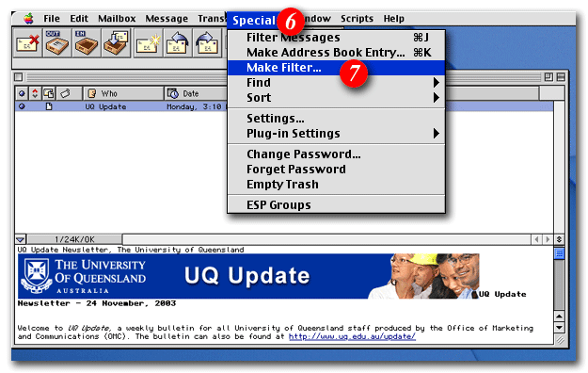Click the Delete message toolbar icon
Screen dimensions: 588x373
point(27,43)
